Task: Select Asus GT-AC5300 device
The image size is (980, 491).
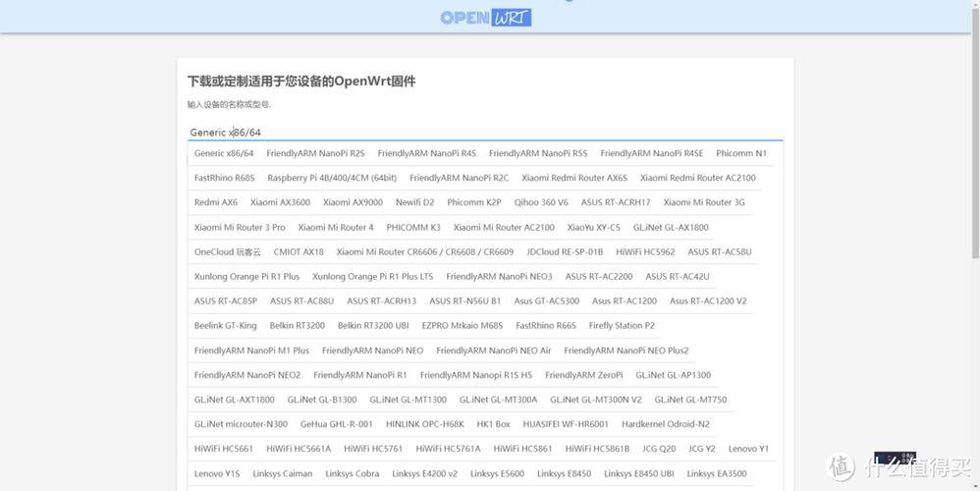Action: tap(546, 301)
